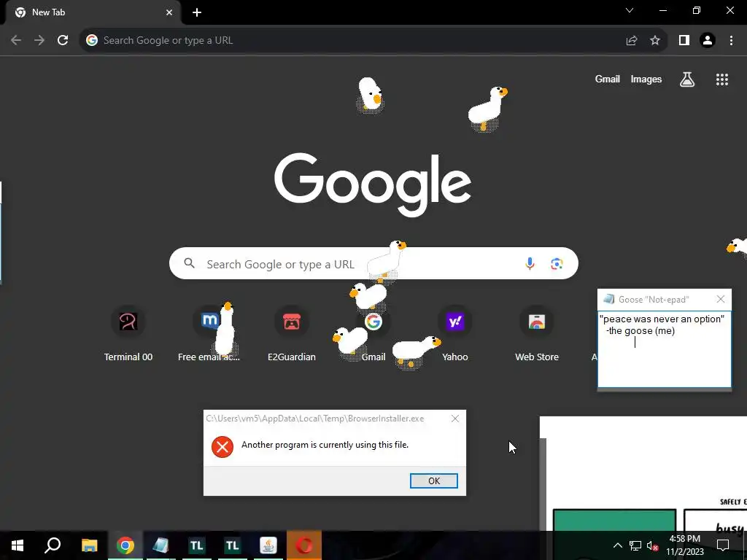
Task: Open Images link at top right
Action: coord(646,79)
